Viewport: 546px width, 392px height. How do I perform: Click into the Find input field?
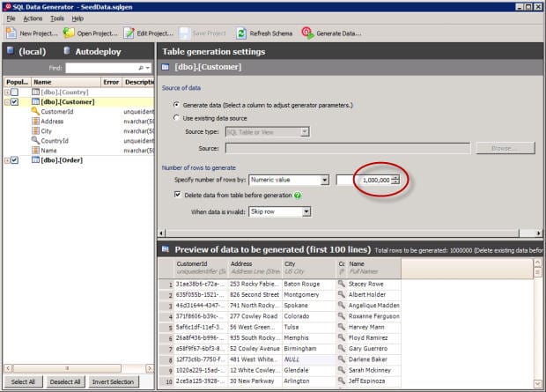pyautogui.click(x=101, y=68)
